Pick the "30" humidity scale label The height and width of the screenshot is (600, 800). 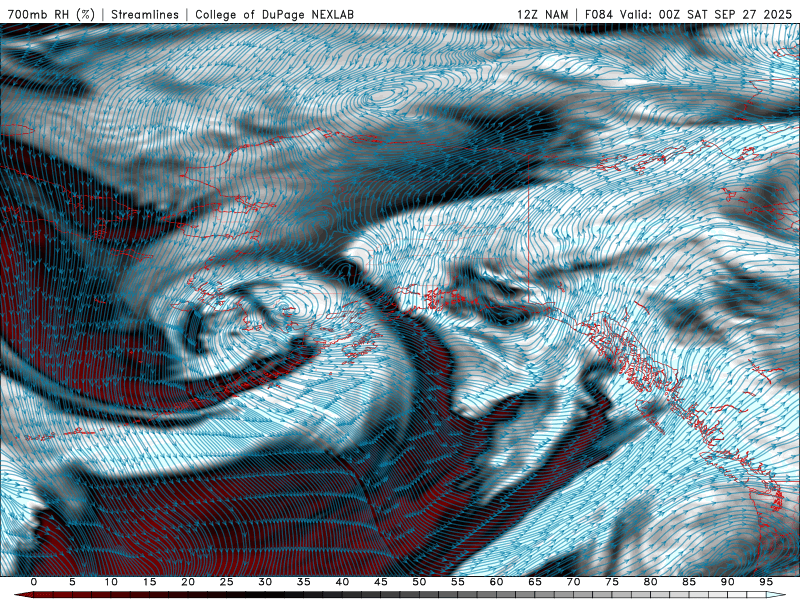(265, 582)
